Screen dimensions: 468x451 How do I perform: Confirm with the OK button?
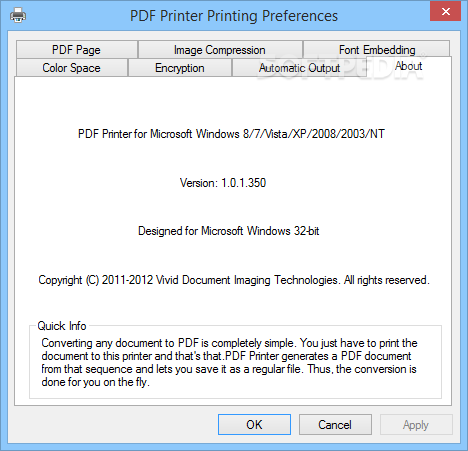(x=254, y=424)
